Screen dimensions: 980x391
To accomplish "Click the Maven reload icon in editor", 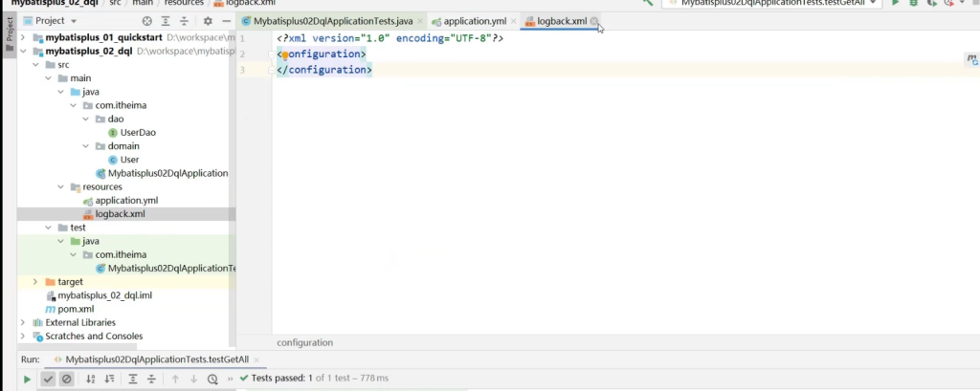I will (970, 60).
